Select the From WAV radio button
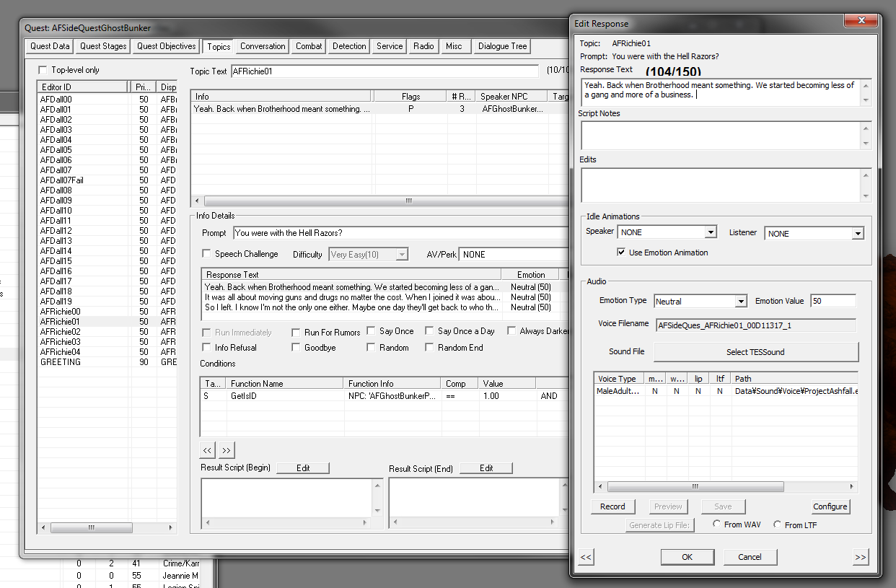The height and width of the screenshot is (588, 896). click(x=717, y=525)
